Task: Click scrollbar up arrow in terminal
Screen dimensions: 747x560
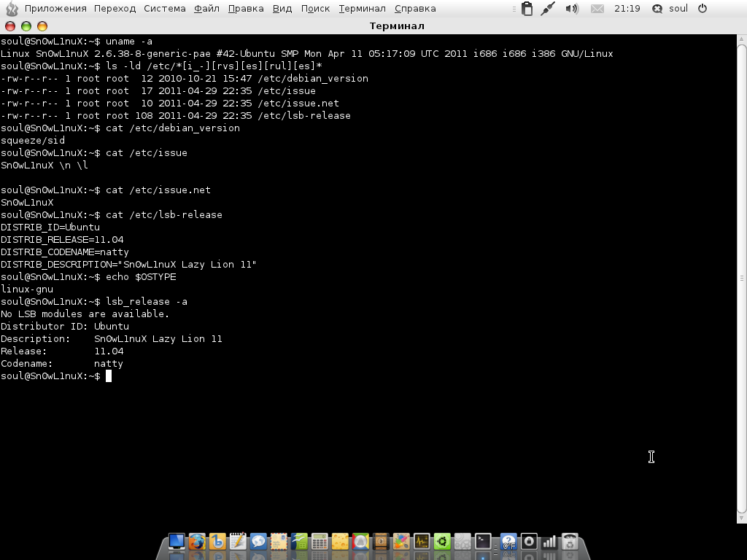Action: pyautogui.click(x=742, y=39)
